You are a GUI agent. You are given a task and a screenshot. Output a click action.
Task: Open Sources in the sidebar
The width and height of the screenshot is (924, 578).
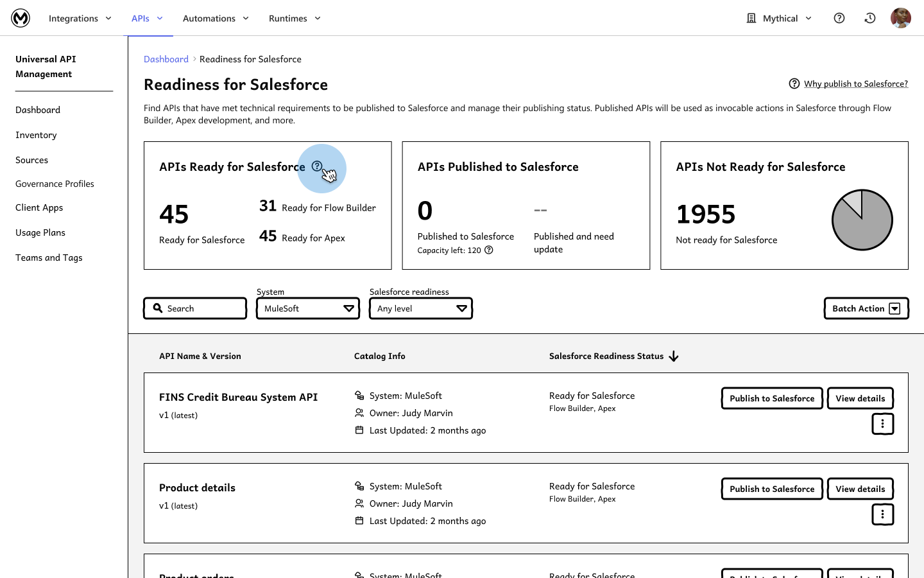tap(31, 160)
